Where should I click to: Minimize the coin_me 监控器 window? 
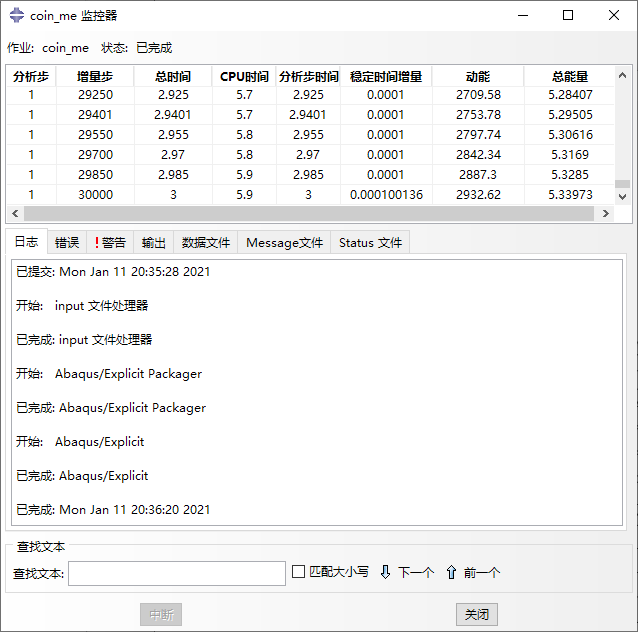click(523, 15)
